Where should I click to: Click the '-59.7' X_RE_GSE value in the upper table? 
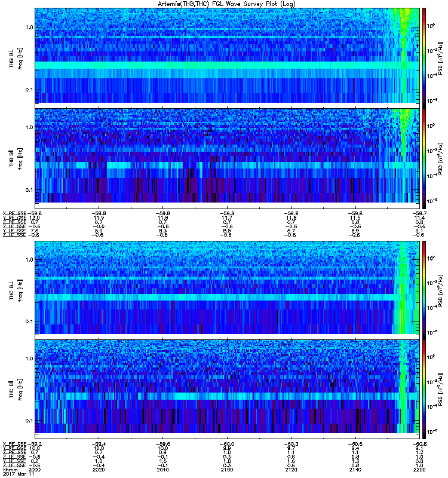click(419, 213)
